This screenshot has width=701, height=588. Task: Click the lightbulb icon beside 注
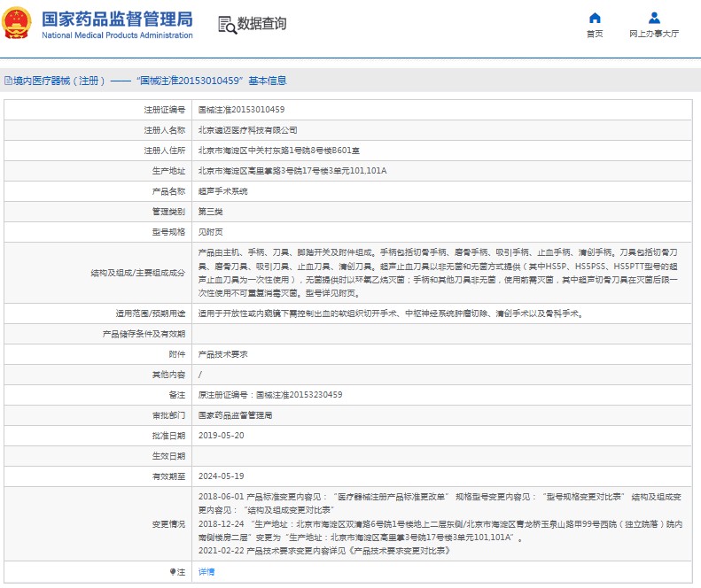click(x=173, y=571)
